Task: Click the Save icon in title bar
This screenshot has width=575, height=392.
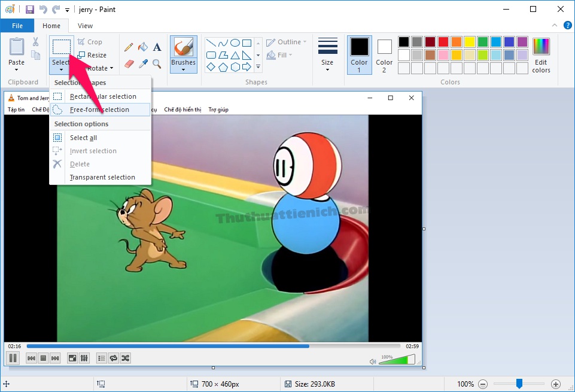Action: tap(30, 10)
